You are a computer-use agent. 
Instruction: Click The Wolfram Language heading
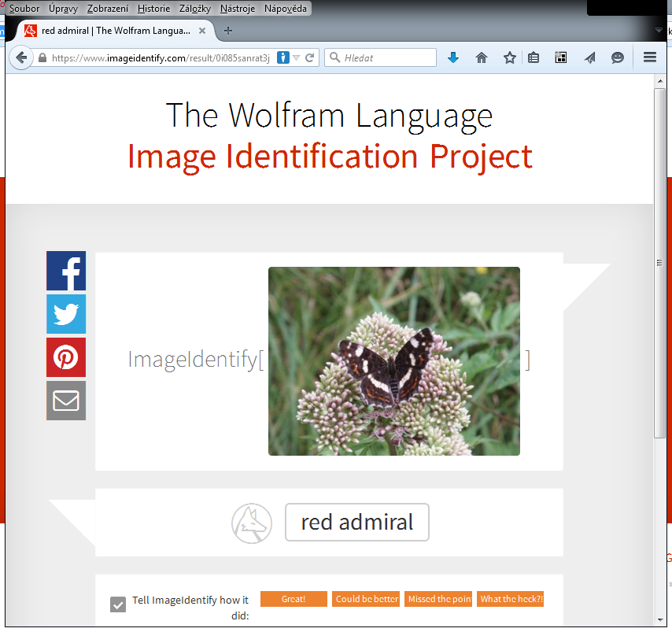tap(329, 116)
